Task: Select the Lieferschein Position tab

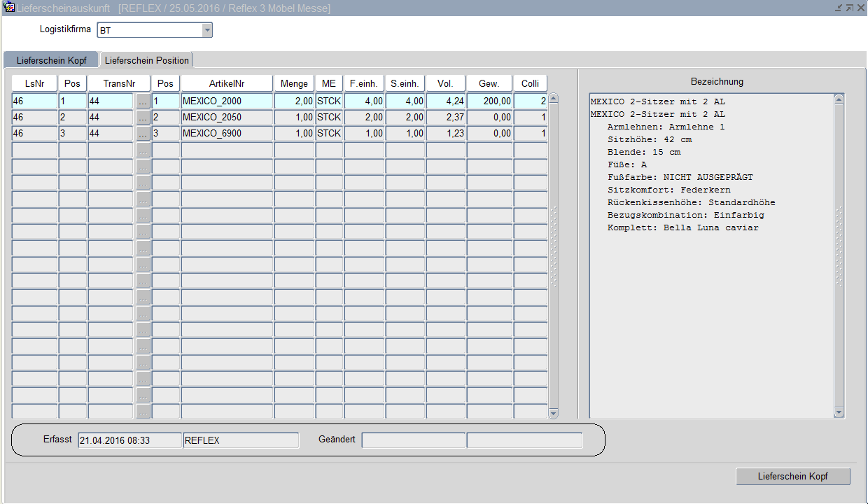Action: click(147, 60)
